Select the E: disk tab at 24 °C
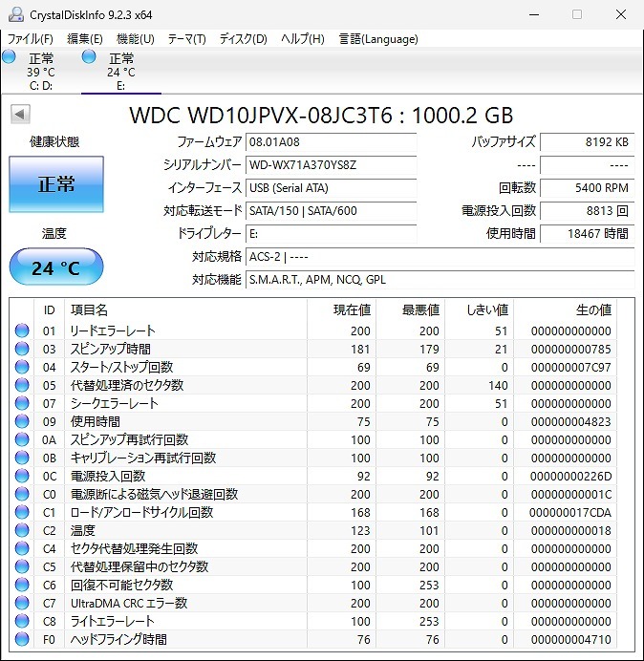The width and height of the screenshot is (644, 661). [x=121, y=71]
